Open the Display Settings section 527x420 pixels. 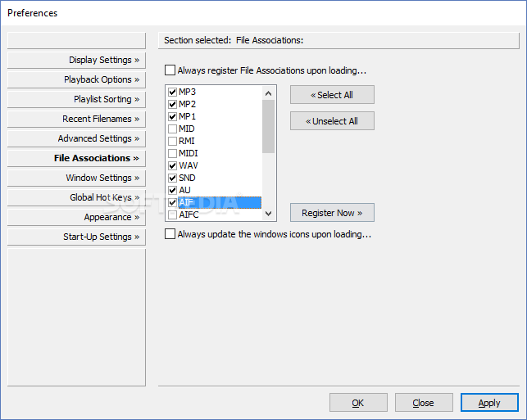tap(76, 60)
